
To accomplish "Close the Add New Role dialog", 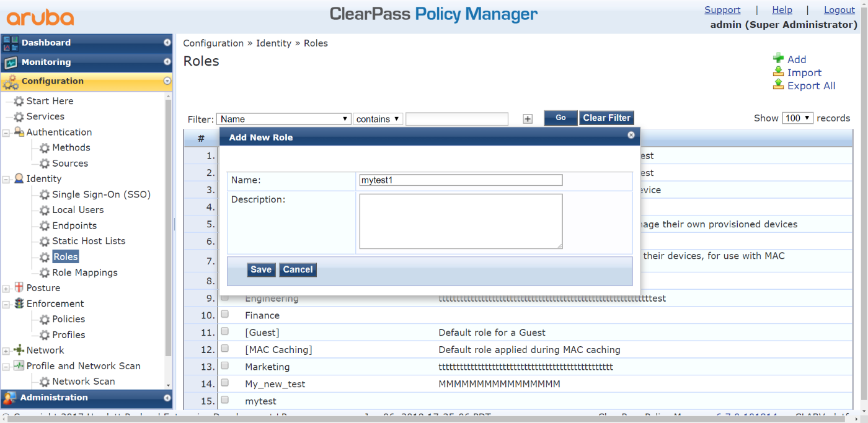I will tap(631, 135).
